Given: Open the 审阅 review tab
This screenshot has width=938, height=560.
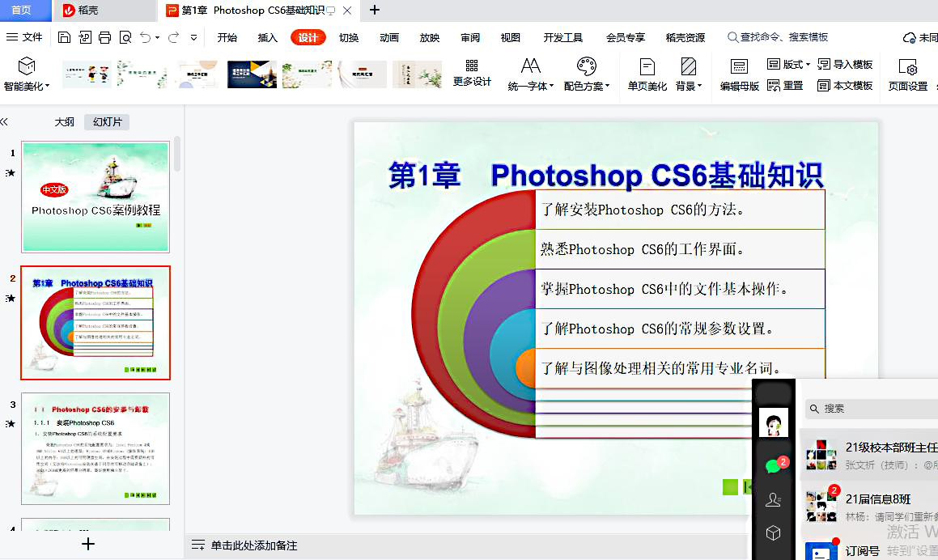Looking at the screenshot, I should (470, 38).
